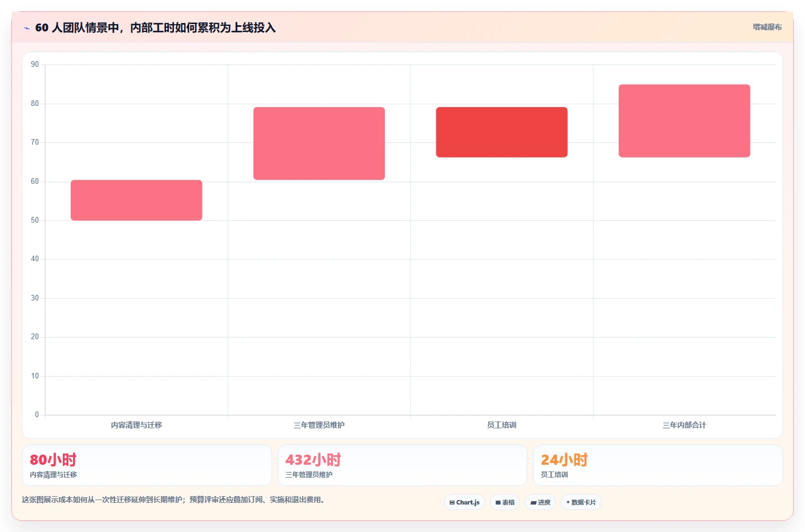Viewport: 805px width, 532px height.
Task: Click y-axis tick label 60
Action: pos(35,182)
